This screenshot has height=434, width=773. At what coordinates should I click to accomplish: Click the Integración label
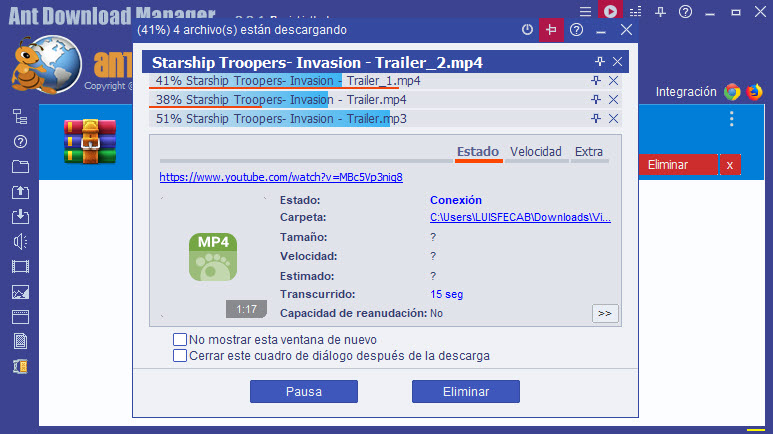point(686,92)
